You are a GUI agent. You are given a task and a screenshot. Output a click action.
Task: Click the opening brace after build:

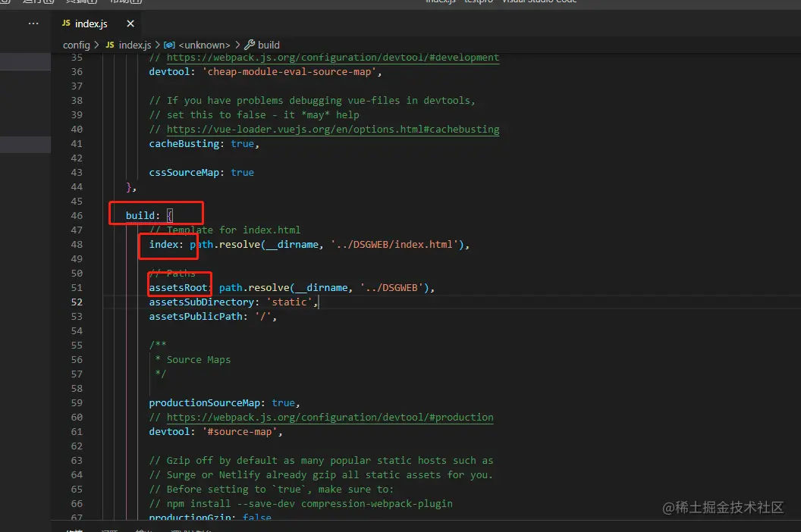[x=170, y=215]
